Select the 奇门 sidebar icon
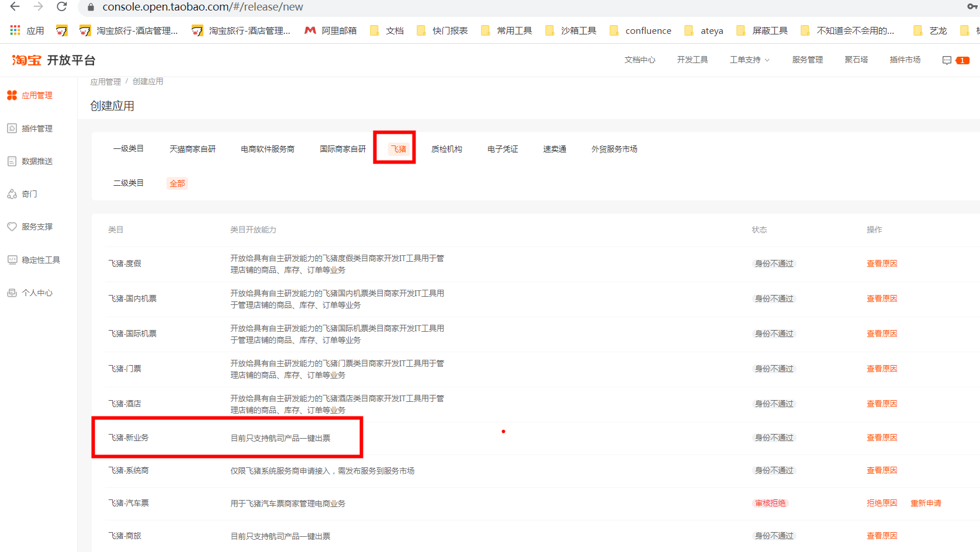The height and width of the screenshot is (552, 980). click(12, 194)
